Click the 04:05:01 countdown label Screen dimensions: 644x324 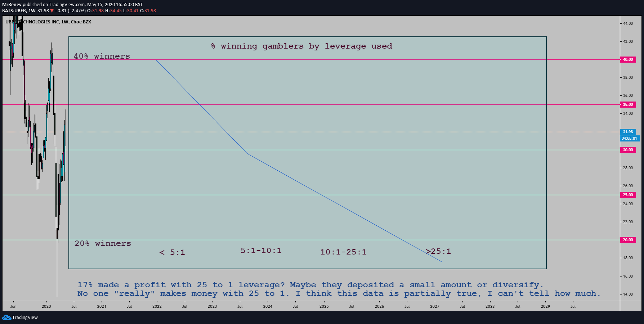pyautogui.click(x=630, y=138)
